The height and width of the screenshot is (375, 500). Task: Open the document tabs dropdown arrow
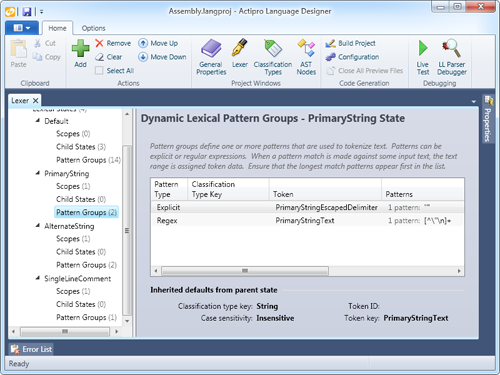473,101
